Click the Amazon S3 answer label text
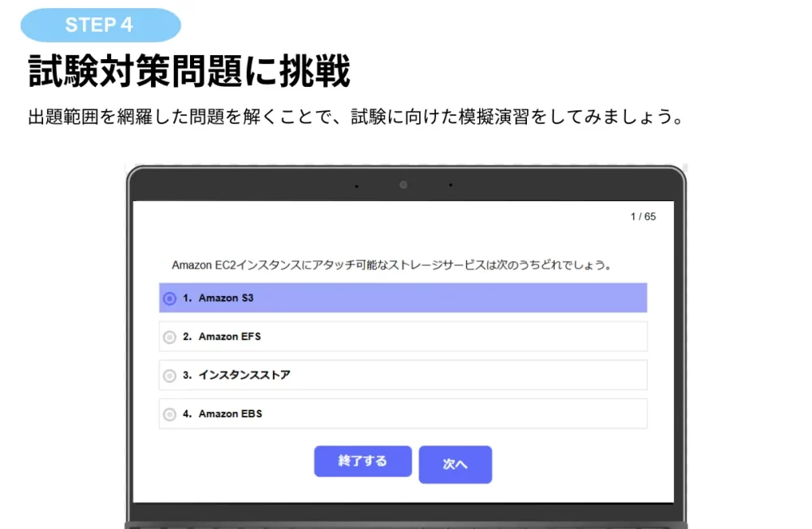Screen dimensions: 812x529 pyautogui.click(x=226, y=299)
